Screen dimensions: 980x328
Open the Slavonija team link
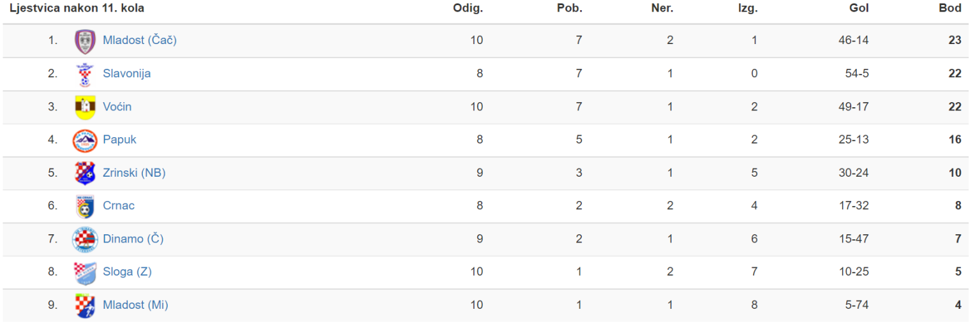[127, 73]
